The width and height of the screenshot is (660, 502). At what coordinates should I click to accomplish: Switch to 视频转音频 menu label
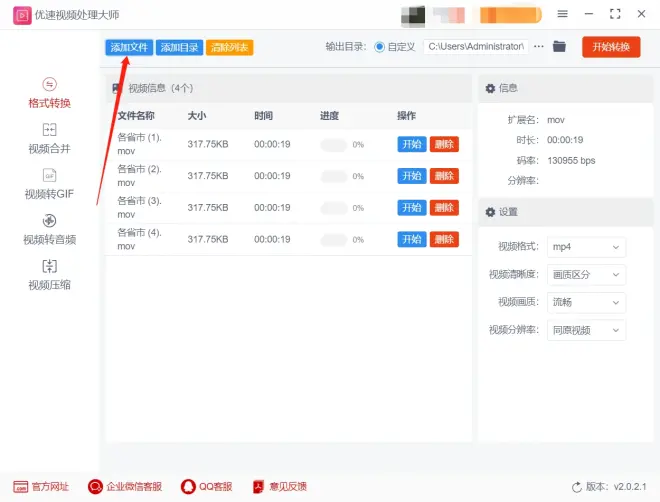(x=49, y=239)
